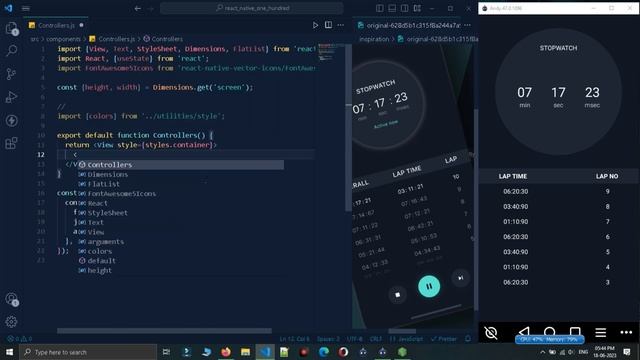Open the Explorer view in the activity bar
Viewport: 640px width, 360px height.
click(x=11, y=28)
